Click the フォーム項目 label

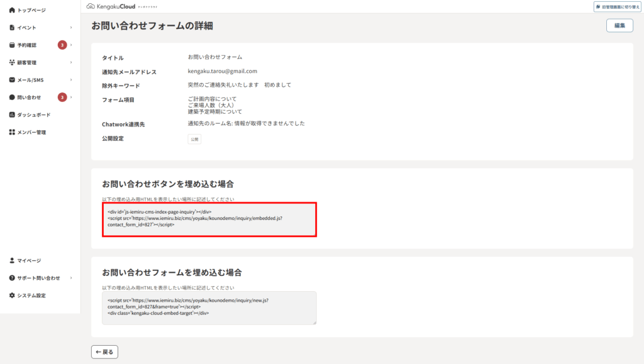click(x=118, y=100)
